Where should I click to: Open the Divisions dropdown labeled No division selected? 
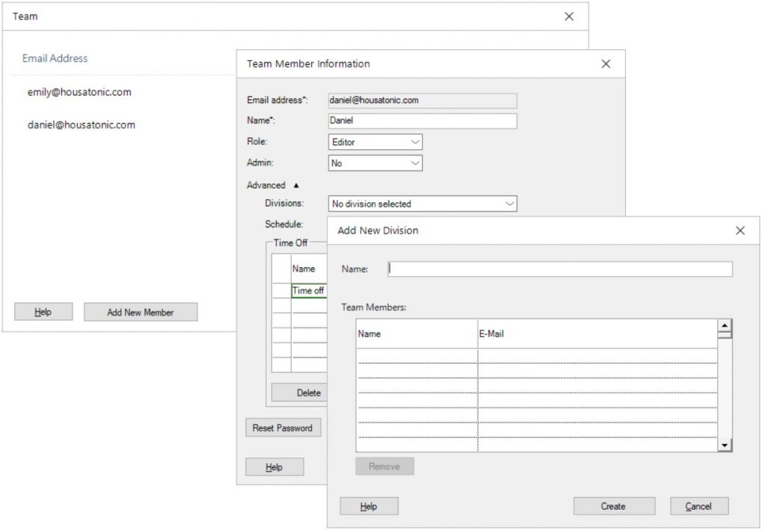422,203
